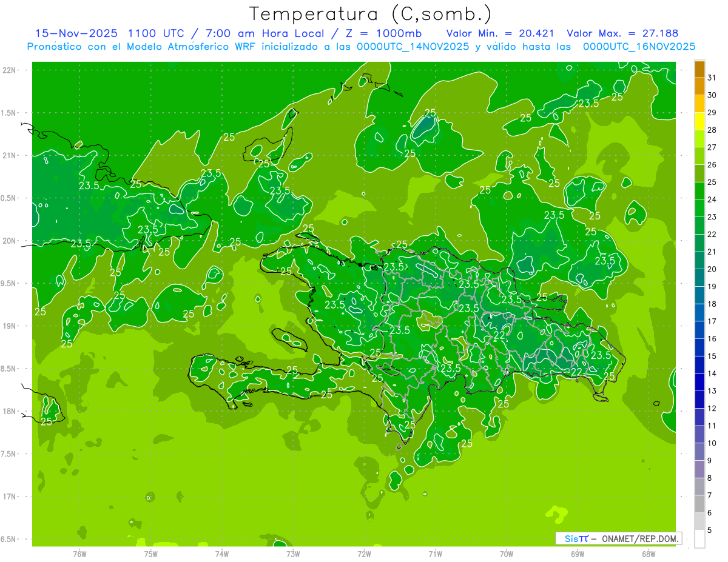This screenshot has height=562, width=728.
Task: Click the 74W longitude axis label
Action: pos(221,554)
